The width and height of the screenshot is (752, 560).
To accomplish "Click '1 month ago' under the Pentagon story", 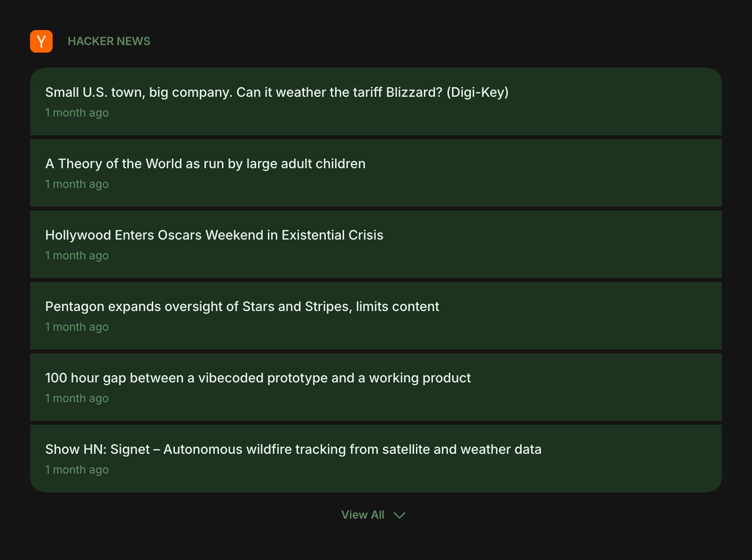I will [x=77, y=327].
